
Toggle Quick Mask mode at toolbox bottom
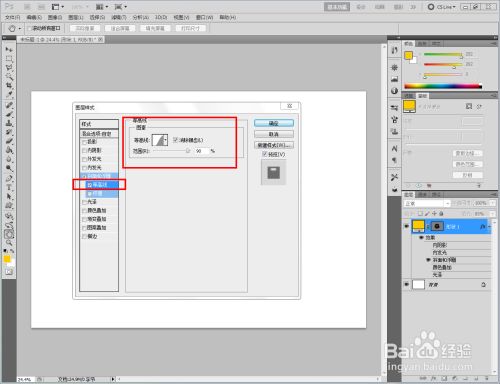click(9, 272)
